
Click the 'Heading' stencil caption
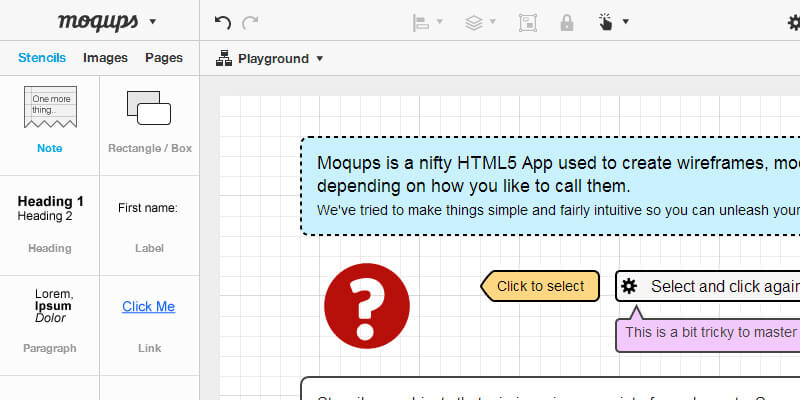point(49,248)
